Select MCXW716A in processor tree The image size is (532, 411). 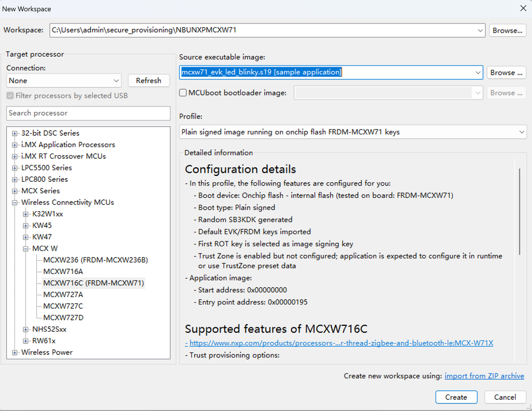coord(63,271)
